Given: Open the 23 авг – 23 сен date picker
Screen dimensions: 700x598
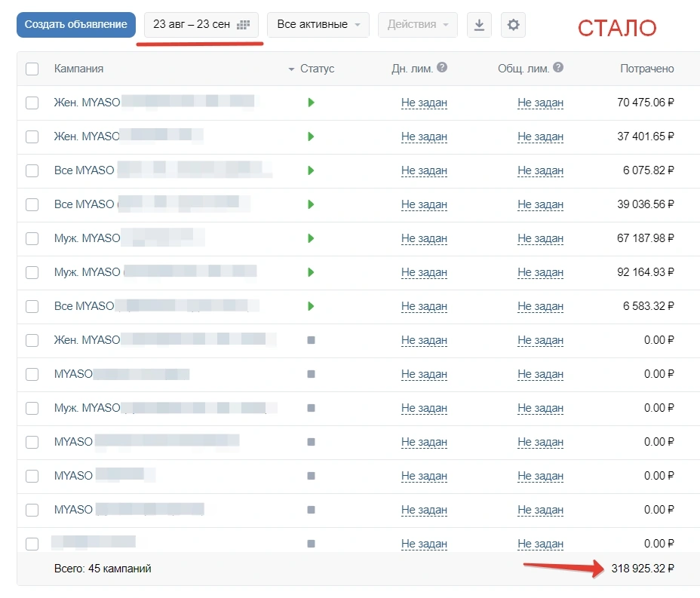Looking at the screenshot, I should pos(201,25).
